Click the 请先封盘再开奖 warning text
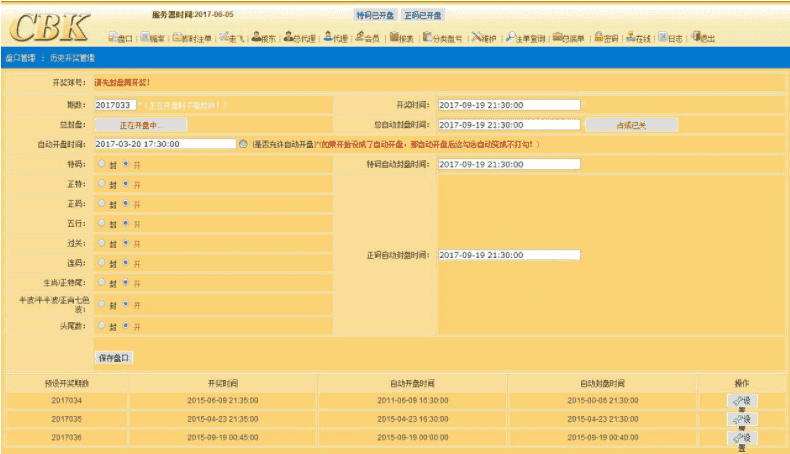790x454 pixels. coord(122,83)
